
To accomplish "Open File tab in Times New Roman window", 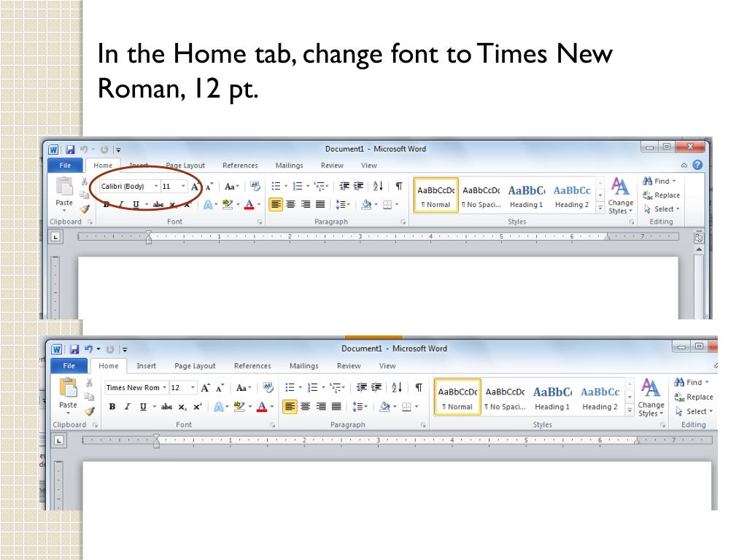I will 69,366.
